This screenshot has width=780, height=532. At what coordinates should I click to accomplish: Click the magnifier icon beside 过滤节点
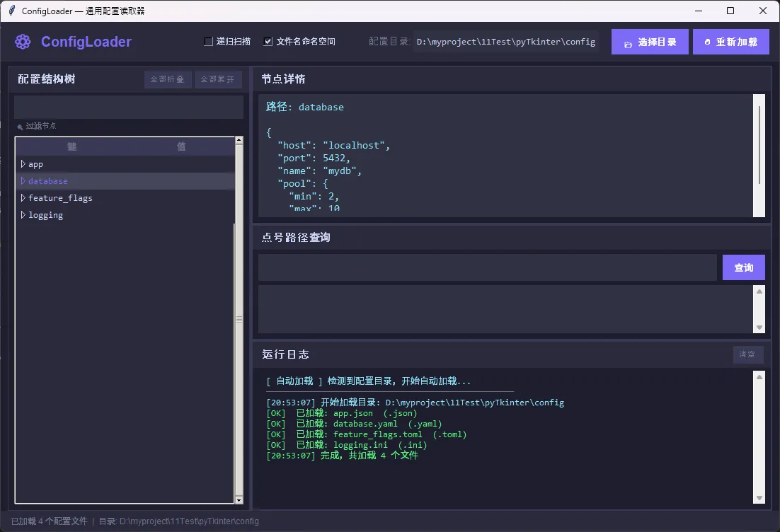click(20, 127)
